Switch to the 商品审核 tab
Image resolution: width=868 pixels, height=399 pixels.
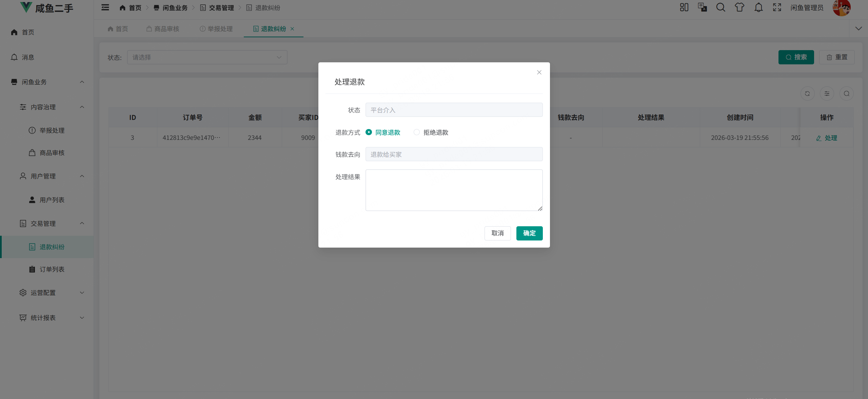(x=166, y=29)
